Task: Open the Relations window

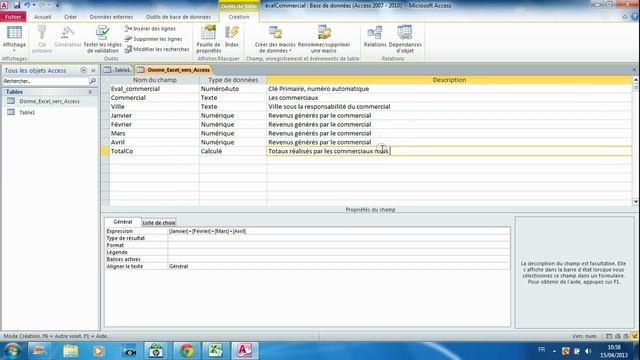Action: coord(375,37)
